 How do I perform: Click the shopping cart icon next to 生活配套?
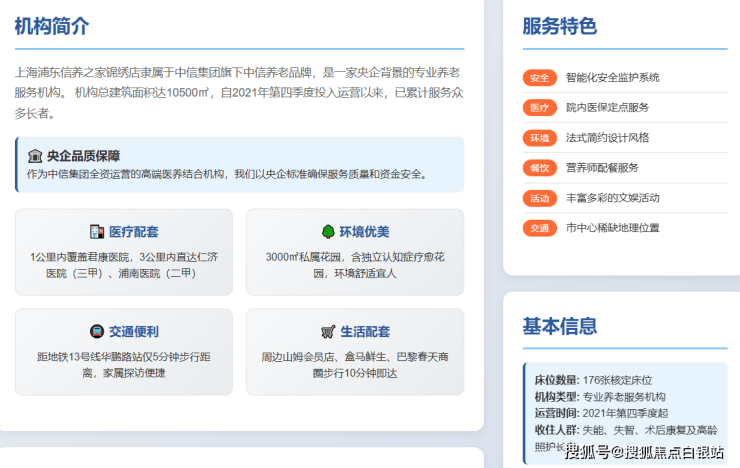[328, 332]
